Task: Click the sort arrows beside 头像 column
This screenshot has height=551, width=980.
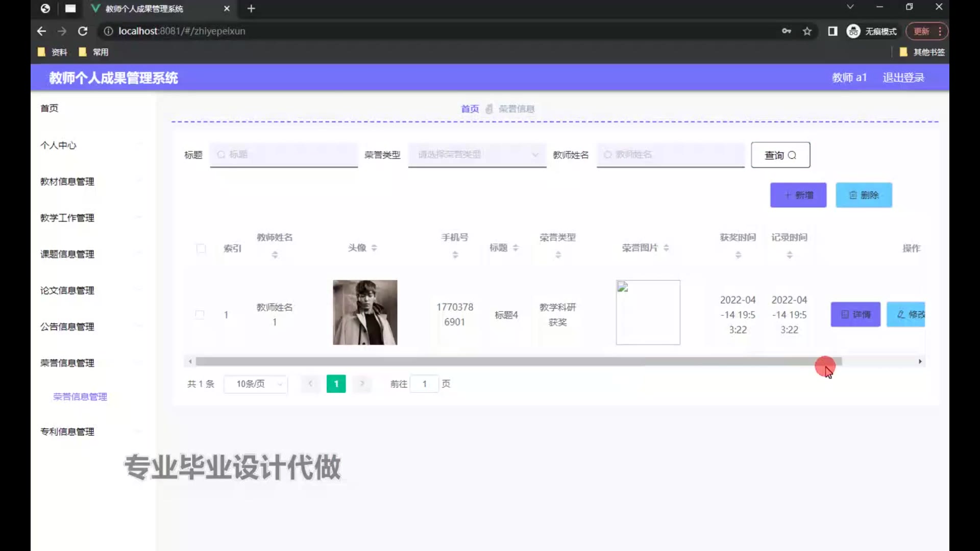Action: click(374, 248)
